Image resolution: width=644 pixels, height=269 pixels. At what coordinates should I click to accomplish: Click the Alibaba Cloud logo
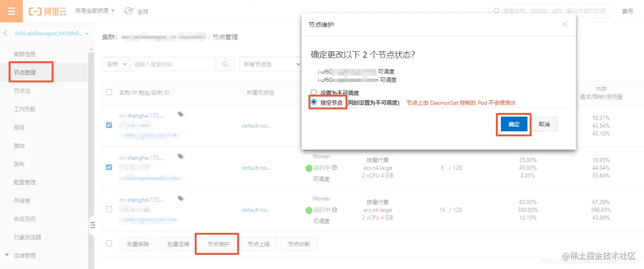(x=48, y=11)
